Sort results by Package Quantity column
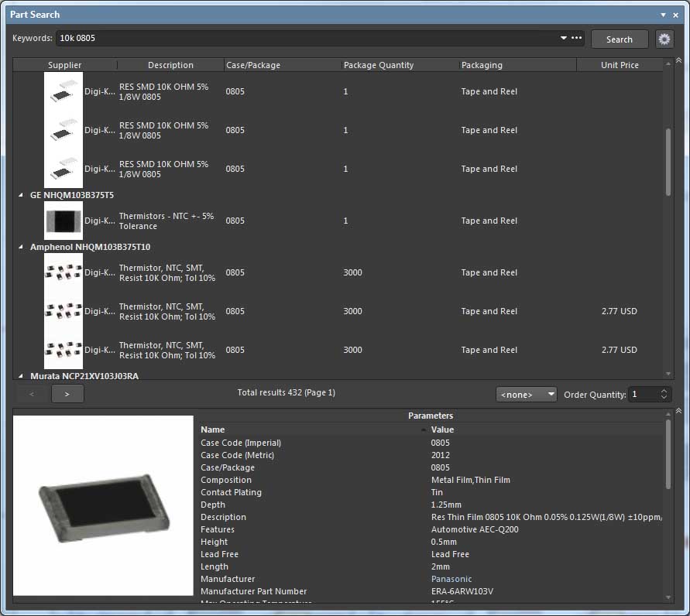 (x=379, y=65)
